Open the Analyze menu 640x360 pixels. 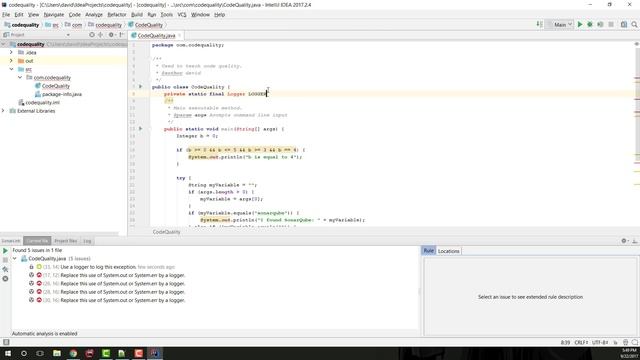click(x=94, y=15)
